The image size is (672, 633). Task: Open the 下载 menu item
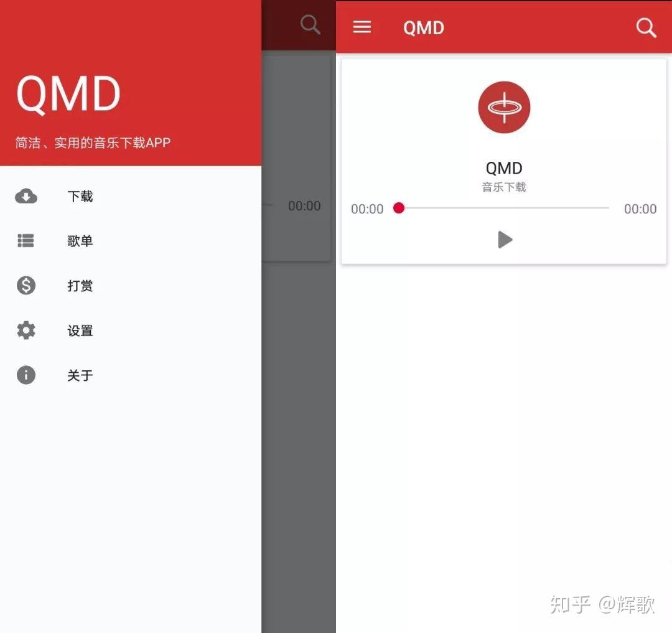[130, 196]
